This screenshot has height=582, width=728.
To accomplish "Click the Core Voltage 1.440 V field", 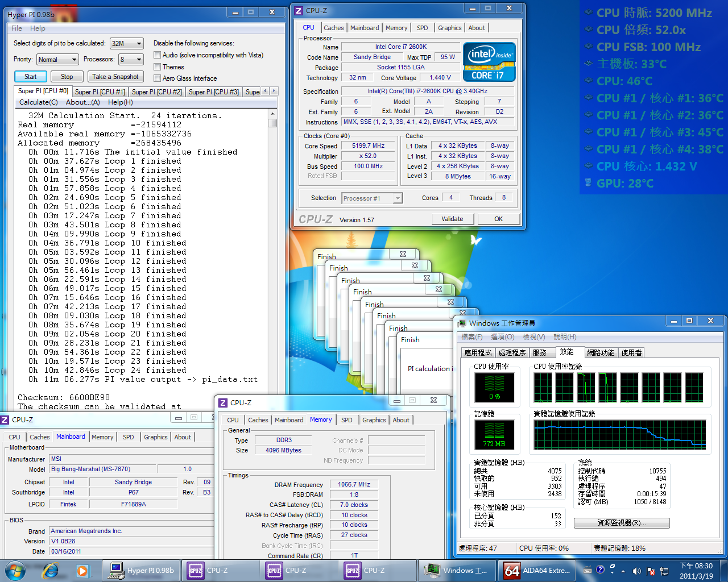I will click(440, 77).
